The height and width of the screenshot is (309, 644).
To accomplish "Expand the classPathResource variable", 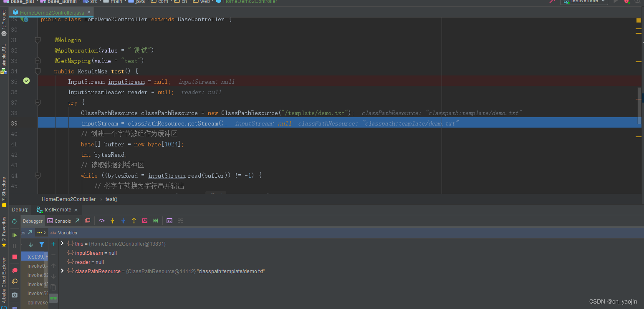I will (62, 271).
